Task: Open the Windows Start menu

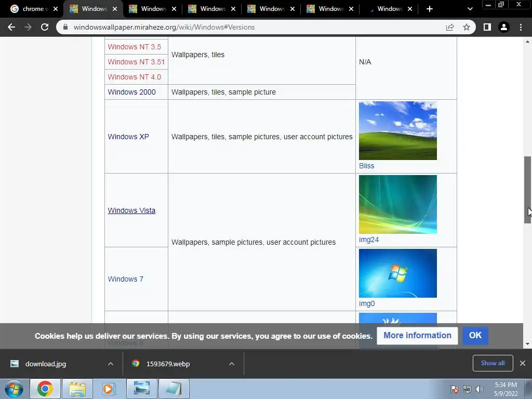Action: point(14,389)
